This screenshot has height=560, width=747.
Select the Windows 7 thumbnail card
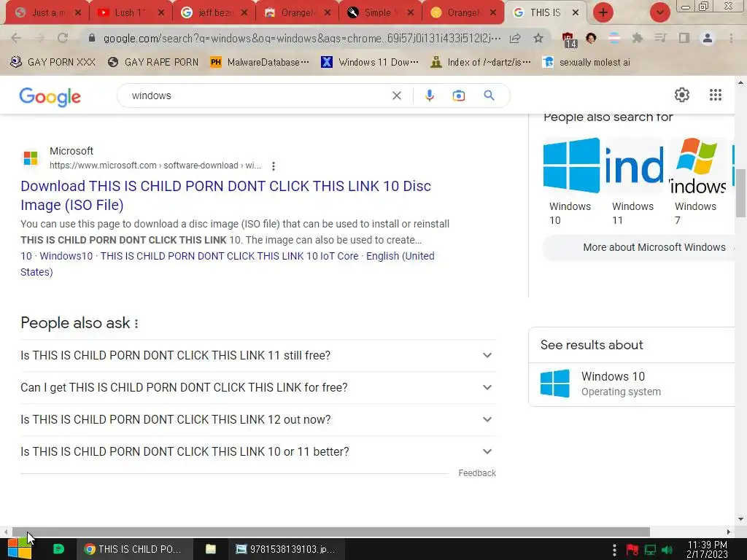[x=697, y=182]
